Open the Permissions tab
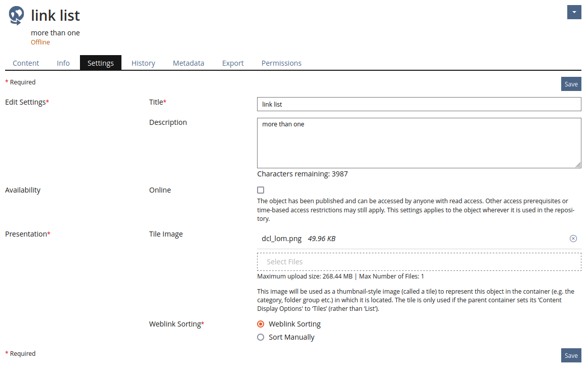Viewport: 588px width, 370px height. pos(281,63)
